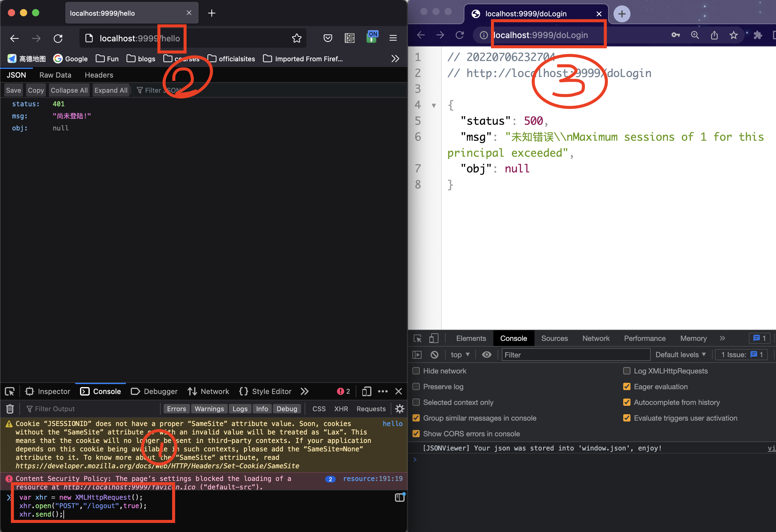Bookmark the hello page with the star icon
Viewport: 776px width, 532px height.
coord(297,38)
